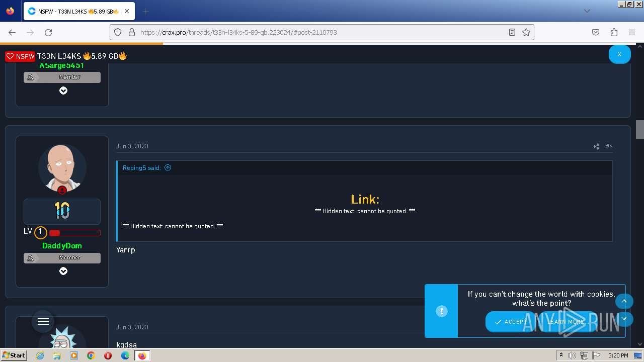Launch Chrome from taskbar
This screenshot has height=362, width=644.
click(91, 355)
